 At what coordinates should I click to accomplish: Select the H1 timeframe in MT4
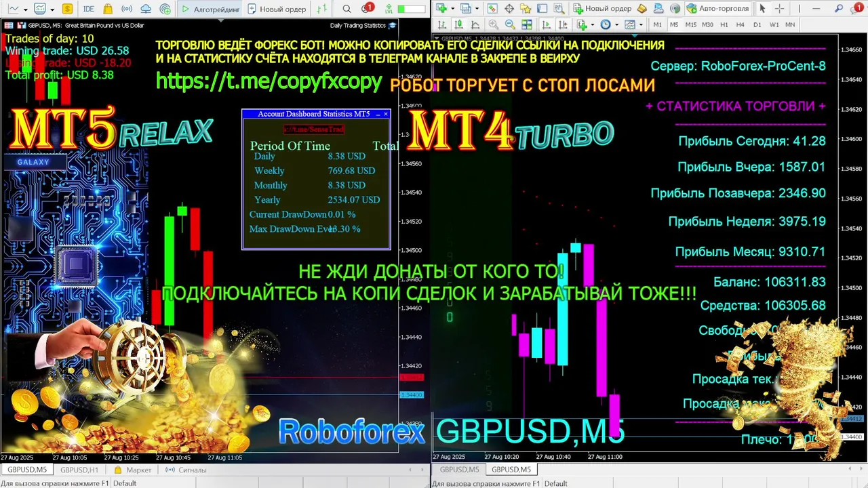[x=724, y=24]
